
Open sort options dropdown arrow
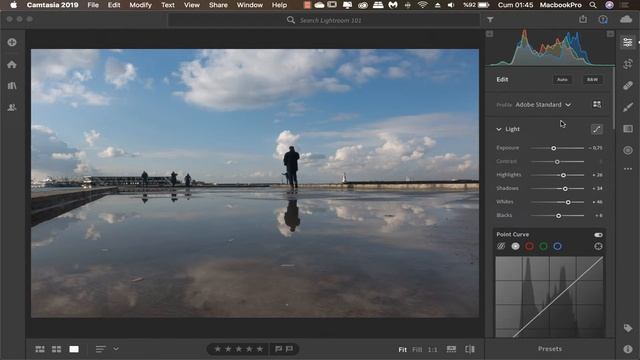(116, 349)
